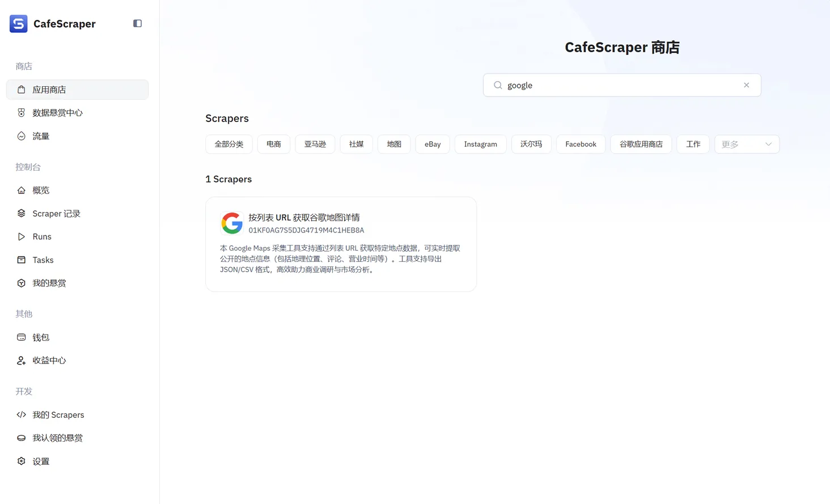Image resolution: width=830 pixels, height=504 pixels.
Task: Filter scrapers by 地图 category
Action: point(394,144)
